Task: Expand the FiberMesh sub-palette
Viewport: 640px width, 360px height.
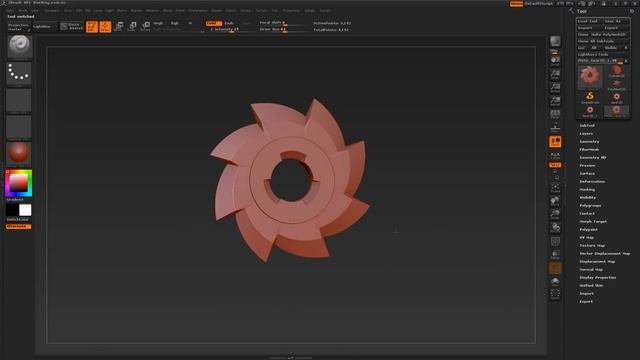Action: [x=589, y=149]
